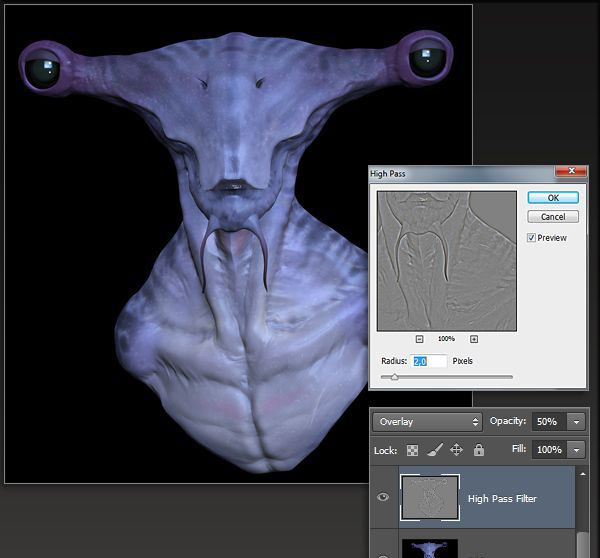
Task: Zoom out the High Pass preview
Action: [x=419, y=339]
